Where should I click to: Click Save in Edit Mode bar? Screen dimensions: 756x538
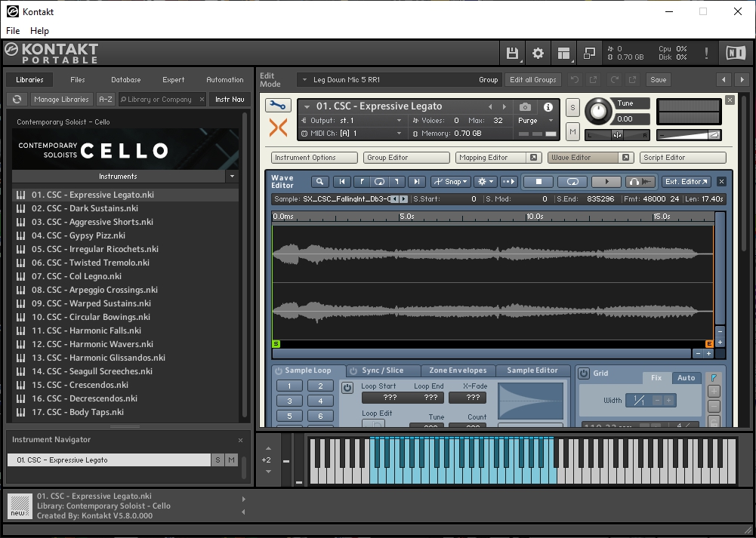[x=658, y=79]
